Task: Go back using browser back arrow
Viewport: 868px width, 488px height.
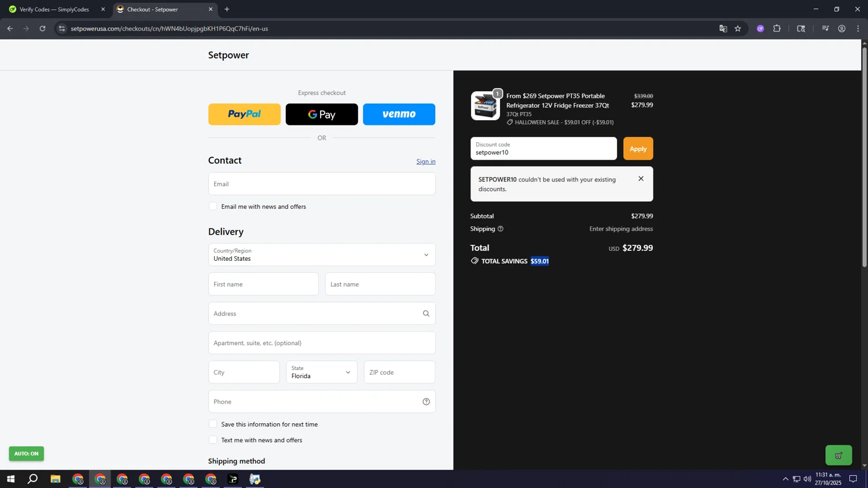Action: click(x=10, y=28)
